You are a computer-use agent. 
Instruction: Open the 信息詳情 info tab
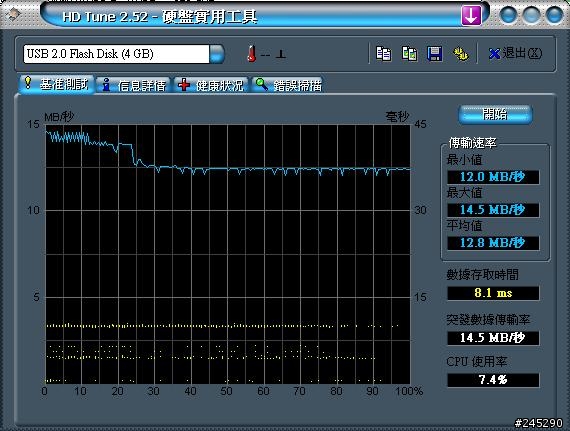click(133, 85)
